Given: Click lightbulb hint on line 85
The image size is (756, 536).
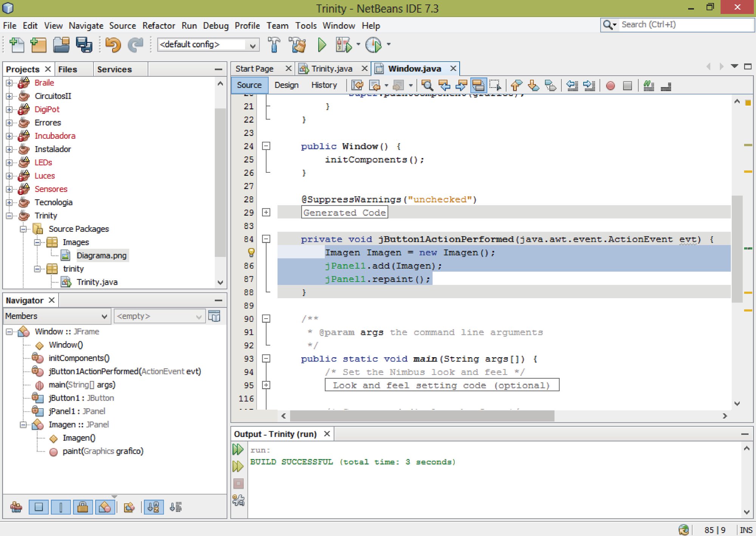Looking at the screenshot, I should [x=251, y=252].
